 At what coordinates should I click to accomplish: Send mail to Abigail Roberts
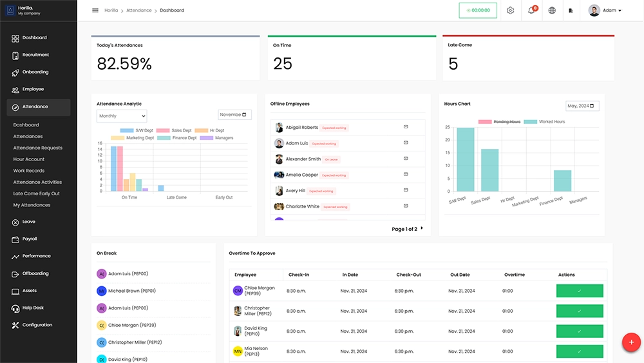click(x=406, y=127)
